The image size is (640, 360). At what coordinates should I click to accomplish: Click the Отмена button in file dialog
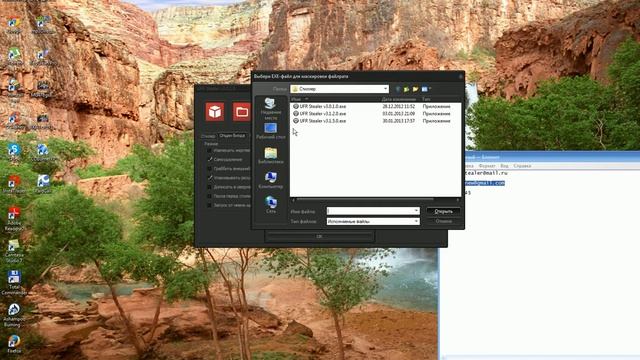click(443, 221)
